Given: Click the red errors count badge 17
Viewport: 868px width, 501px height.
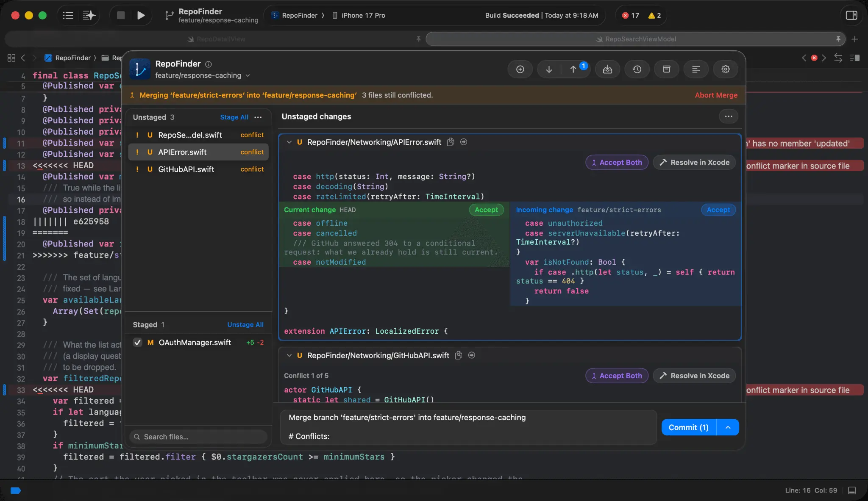Looking at the screenshot, I should tap(631, 15).
